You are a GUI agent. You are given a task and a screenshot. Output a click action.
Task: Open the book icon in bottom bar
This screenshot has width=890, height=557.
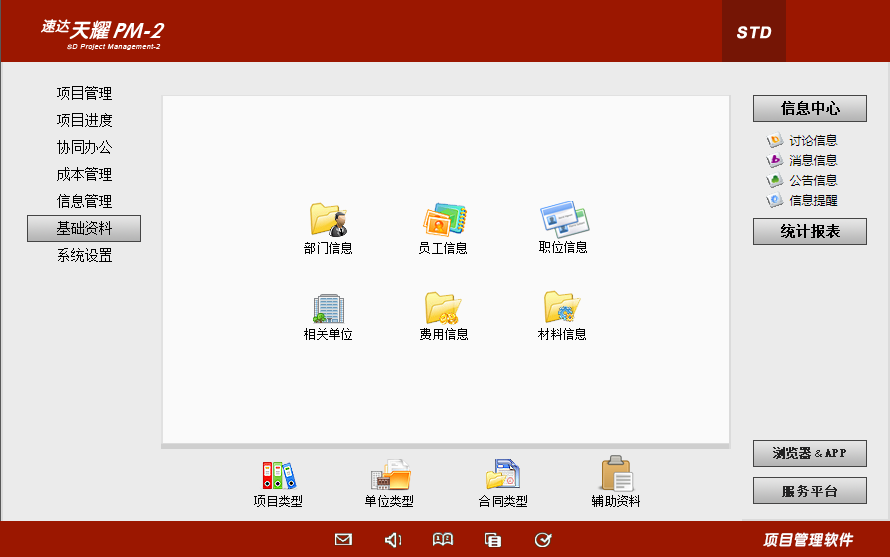pyautogui.click(x=443, y=540)
